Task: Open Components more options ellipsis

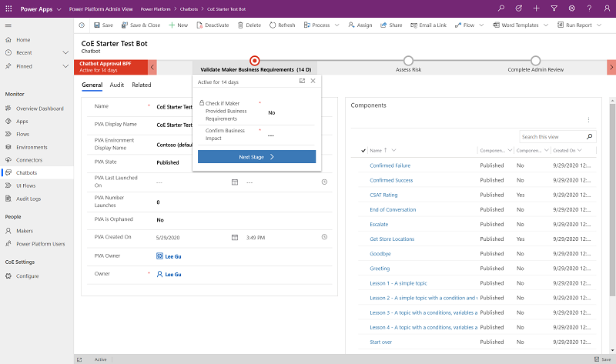Action: (x=588, y=120)
